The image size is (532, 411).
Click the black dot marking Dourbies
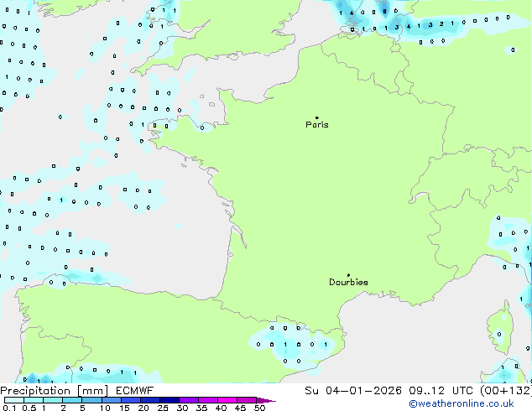coord(348,275)
